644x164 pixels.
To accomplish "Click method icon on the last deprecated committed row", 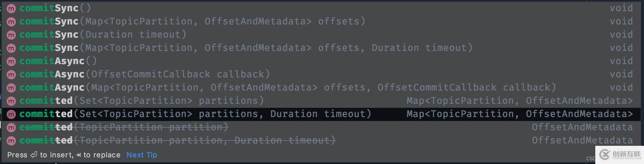I will 11,141.
